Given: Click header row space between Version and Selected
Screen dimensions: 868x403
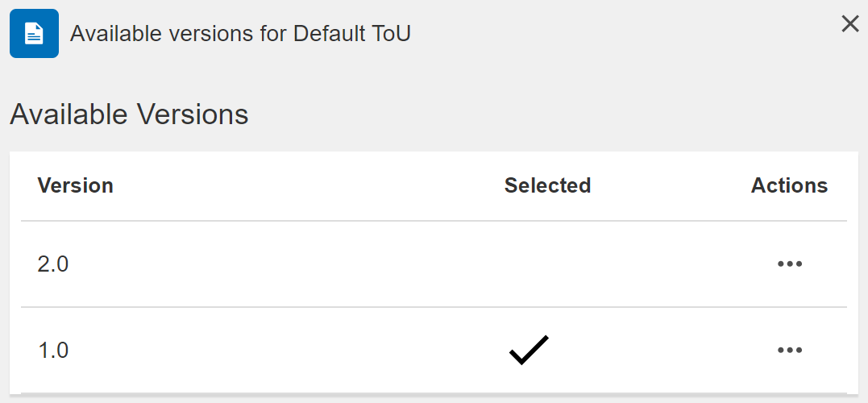Looking at the screenshot, I should click(x=309, y=185).
